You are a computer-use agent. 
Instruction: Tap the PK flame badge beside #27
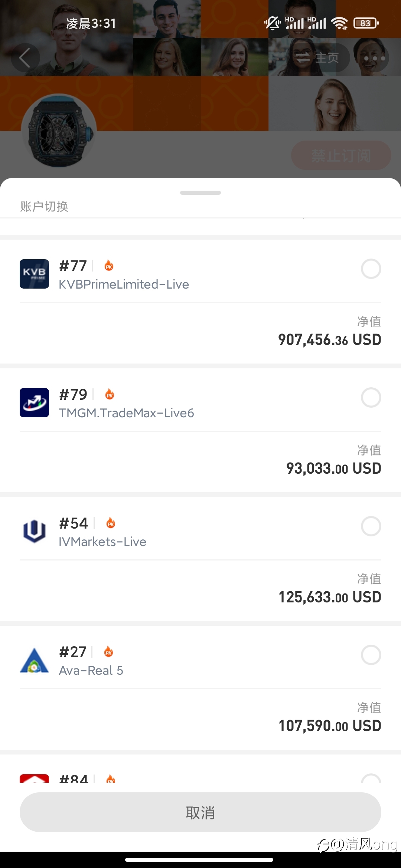[108, 652]
